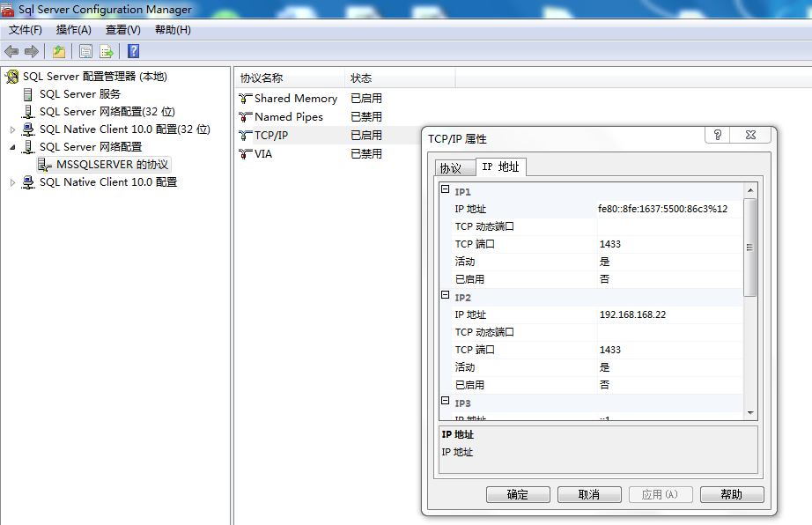Click the SQL Server 服务 icon

pos(28,94)
